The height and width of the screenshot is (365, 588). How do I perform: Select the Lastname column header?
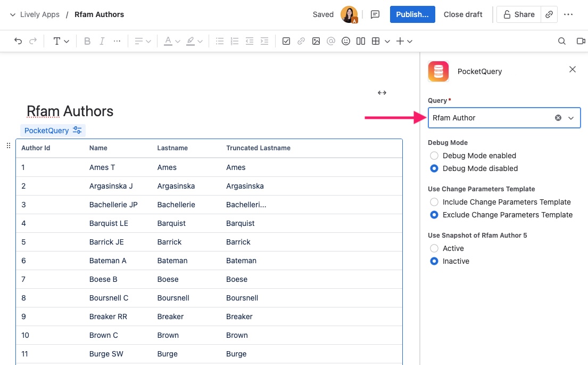click(x=172, y=148)
